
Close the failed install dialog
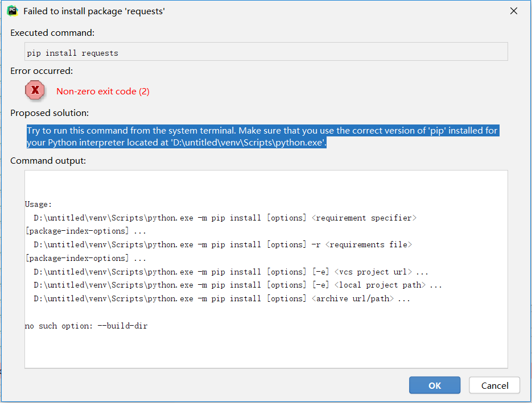click(x=513, y=11)
